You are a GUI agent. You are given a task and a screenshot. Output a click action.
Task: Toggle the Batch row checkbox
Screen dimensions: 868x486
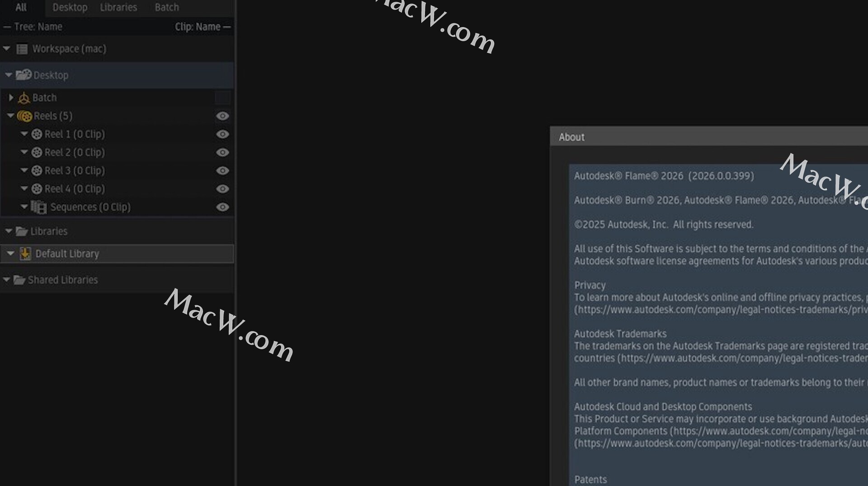222,98
